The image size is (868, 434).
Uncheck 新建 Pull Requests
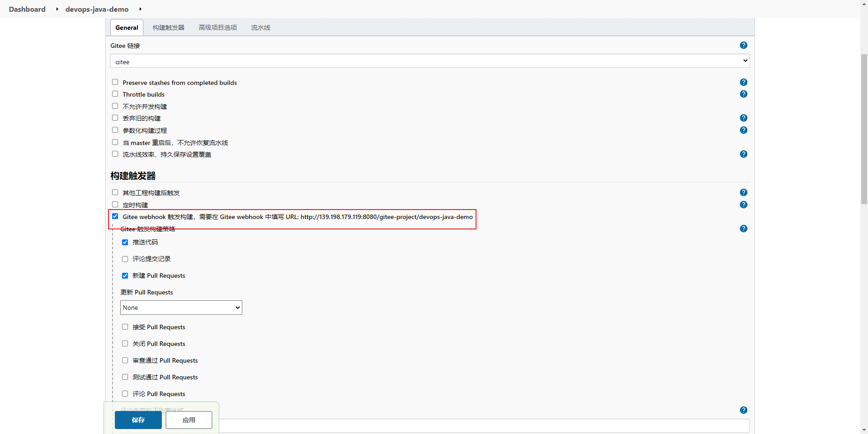pos(125,276)
